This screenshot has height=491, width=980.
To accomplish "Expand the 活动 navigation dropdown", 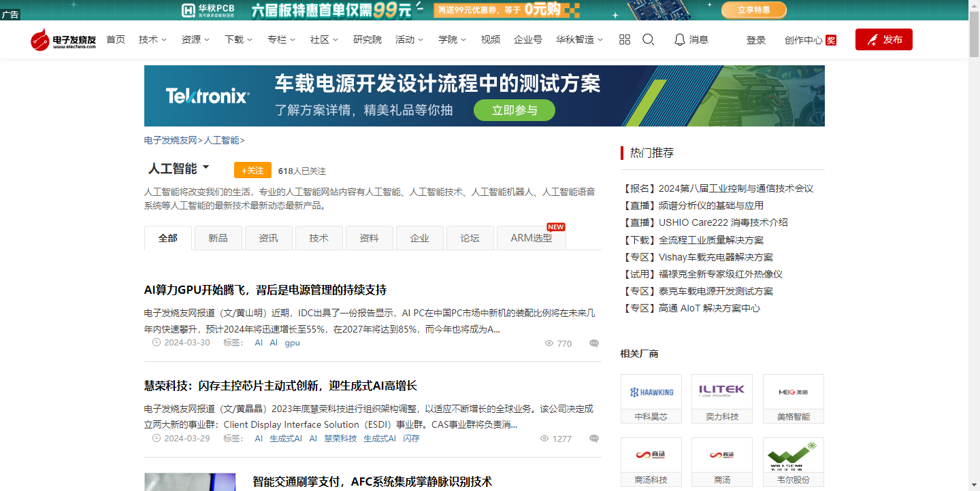I will click(409, 39).
